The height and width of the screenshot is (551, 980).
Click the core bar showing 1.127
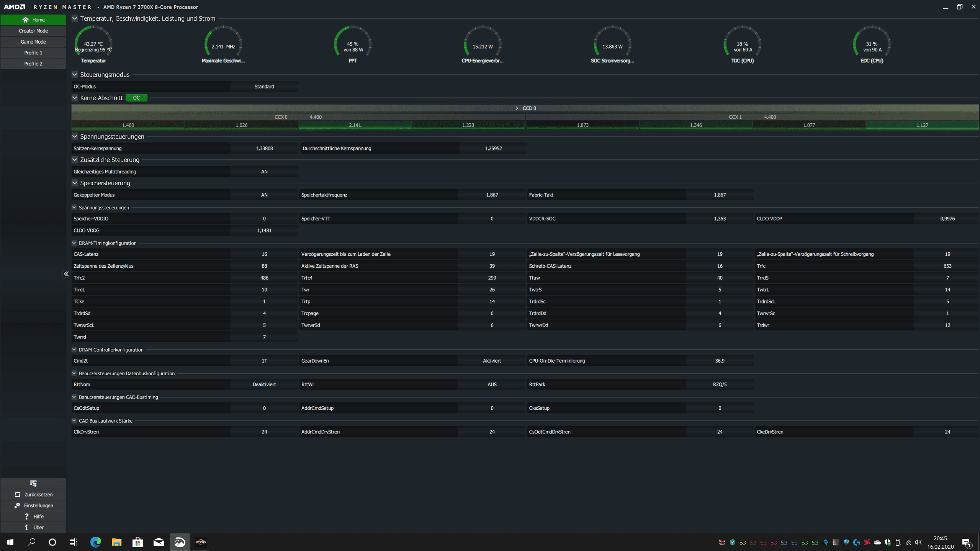click(922, 125)
